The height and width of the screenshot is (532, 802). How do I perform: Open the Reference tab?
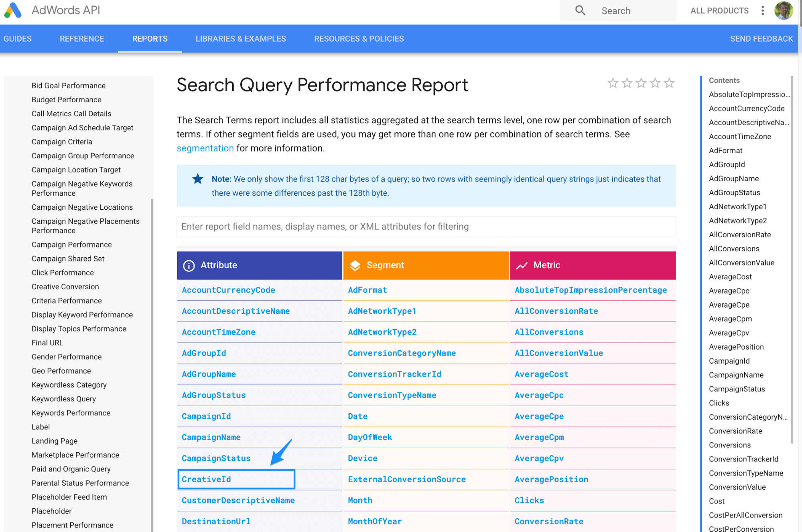point(82,39)
